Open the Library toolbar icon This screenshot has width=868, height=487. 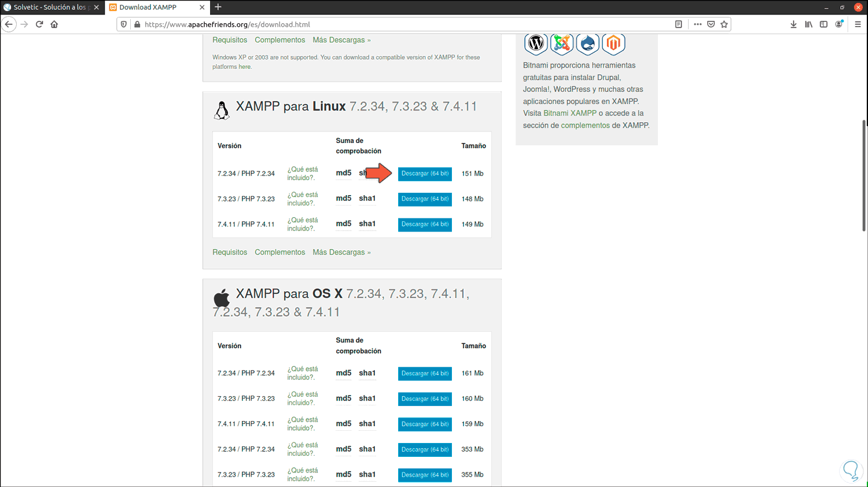808,24
